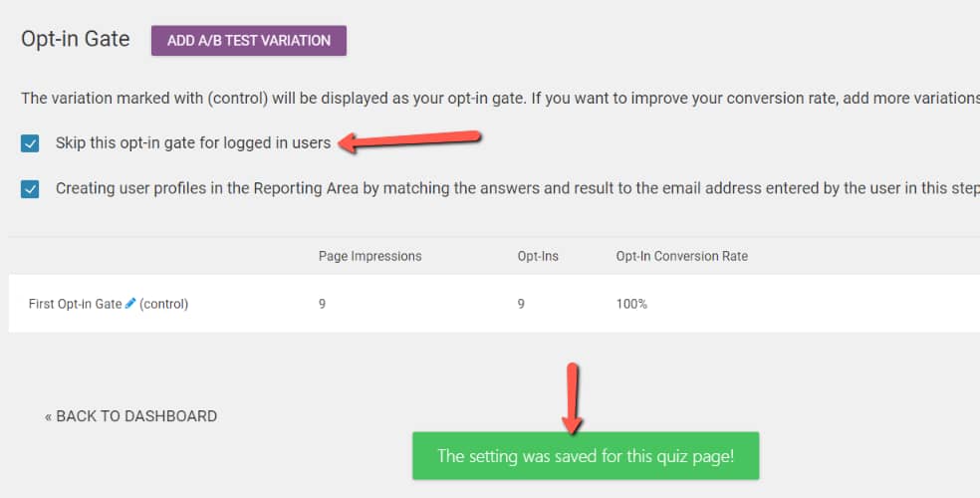Open the First Opt-in Gate variation
The image size is (980, 498).
75,304
